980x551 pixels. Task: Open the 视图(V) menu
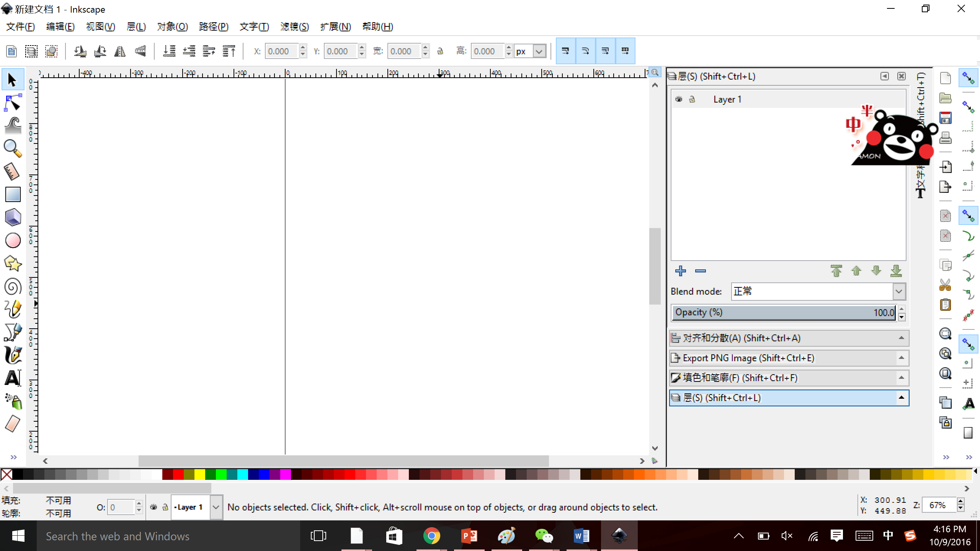(x=100, y=26)
